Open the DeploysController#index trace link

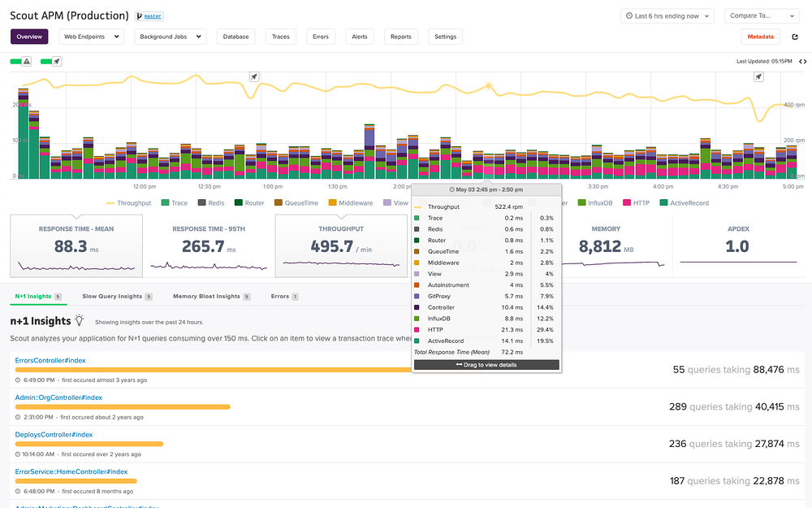[x=54, y=435]
